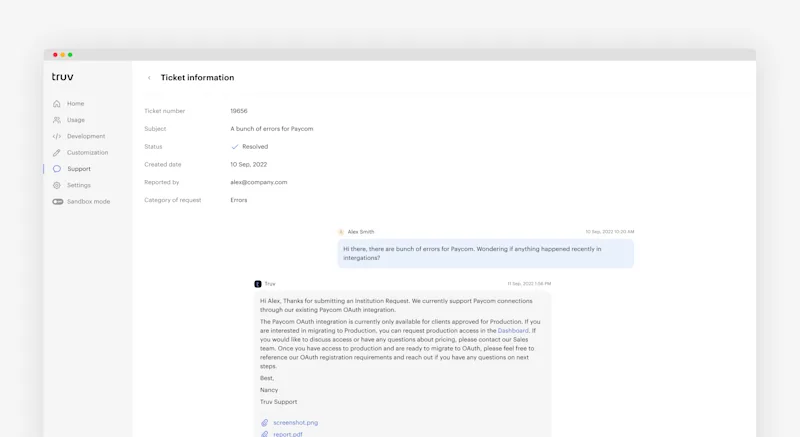800x437 pixels.
Task: Open Settings from the sidebar
Action: coord(79,185)
